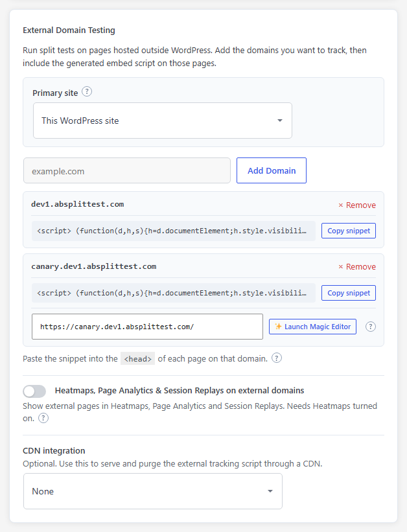Screen dimensions: 407x532
Task: Click the Add Domain button
Action: coord(272,170)
